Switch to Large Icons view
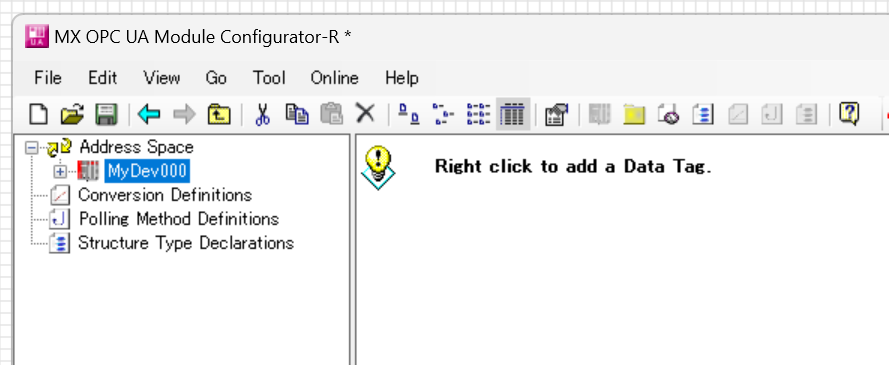Image resolution: width=889 pixels, height=365 pixels. tap(409, 114)
